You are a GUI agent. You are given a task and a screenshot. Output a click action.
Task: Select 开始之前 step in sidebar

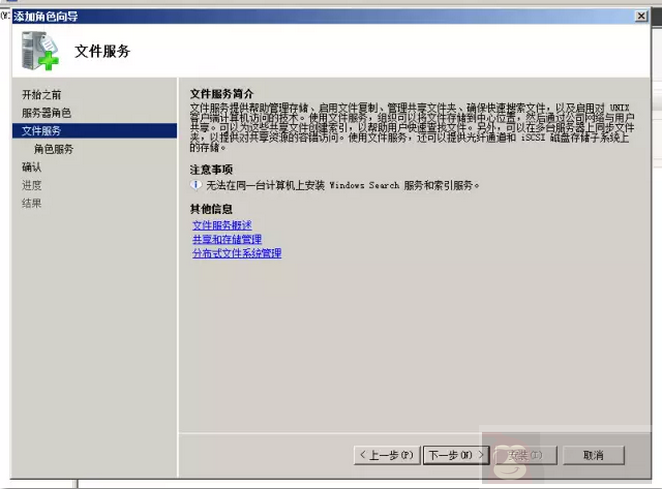(41, 95)
